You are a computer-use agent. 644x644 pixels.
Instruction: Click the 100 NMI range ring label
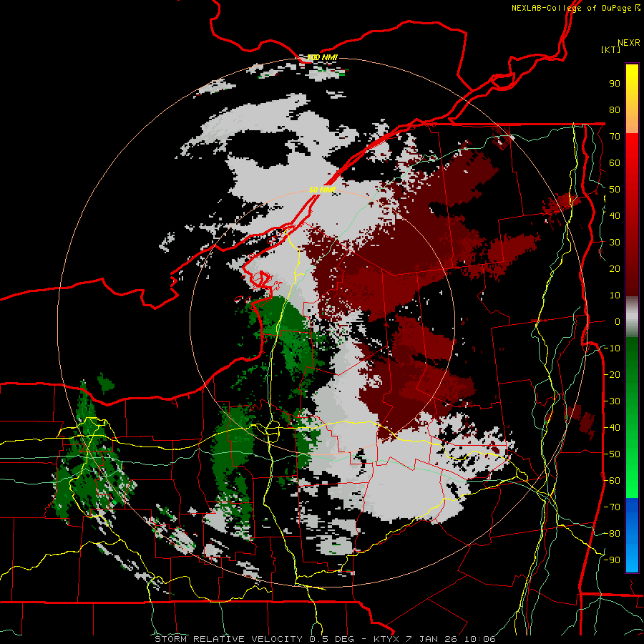pyautogui.click(x=323, y=57)
